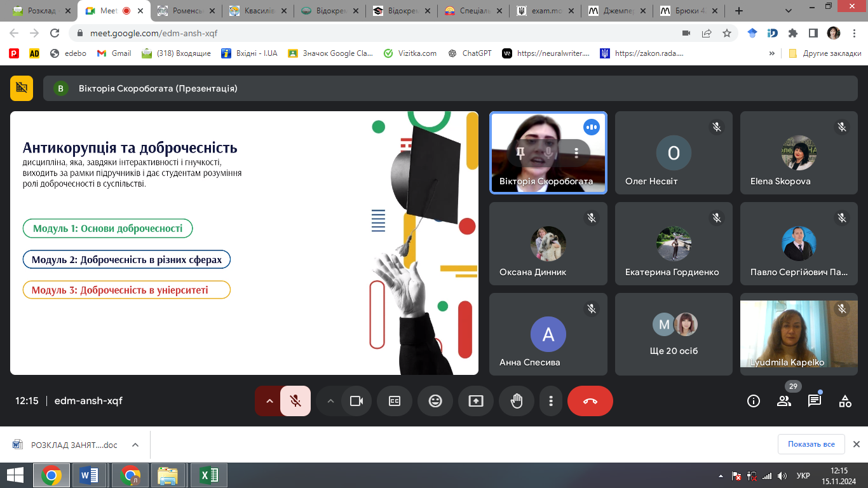Screen dimensions: 868x488
Task: Toggle closed captions CC button
Action: (395, 401)
